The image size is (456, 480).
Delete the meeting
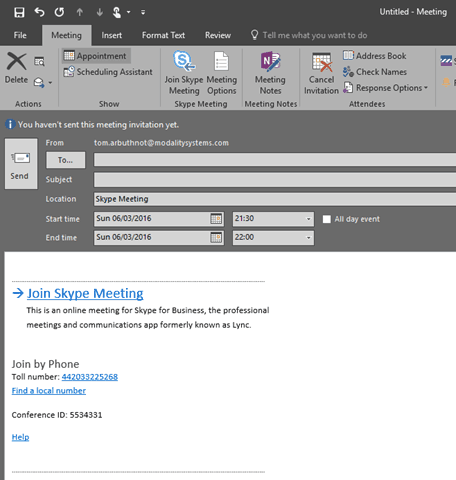point(16,68)
